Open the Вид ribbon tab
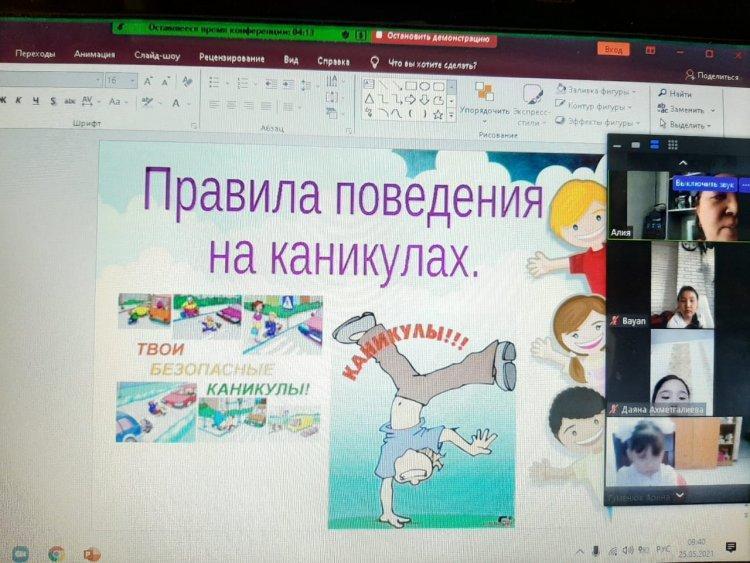Image resolution: width=750 pixels, height=563 pixels. tap(291, 60)
